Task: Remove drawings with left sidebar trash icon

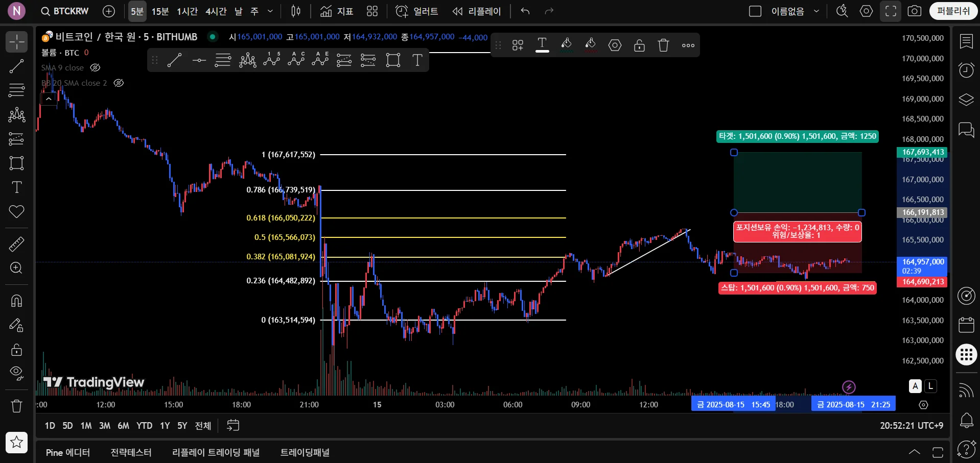Action: [x=16, y=406]
